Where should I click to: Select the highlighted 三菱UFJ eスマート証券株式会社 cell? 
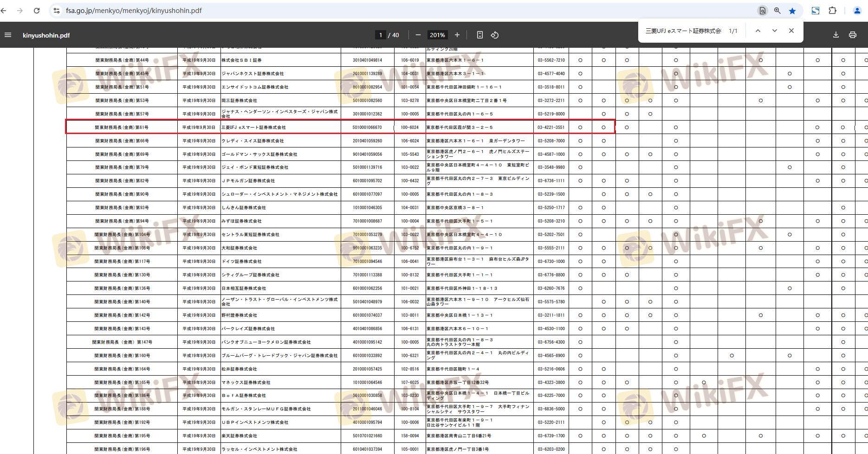point(253,128)
